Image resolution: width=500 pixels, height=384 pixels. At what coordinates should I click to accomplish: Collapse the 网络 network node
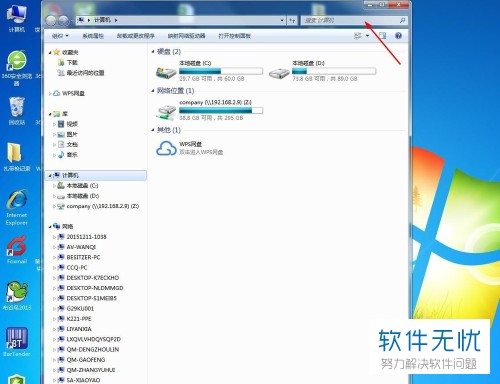tap(50, 227)
